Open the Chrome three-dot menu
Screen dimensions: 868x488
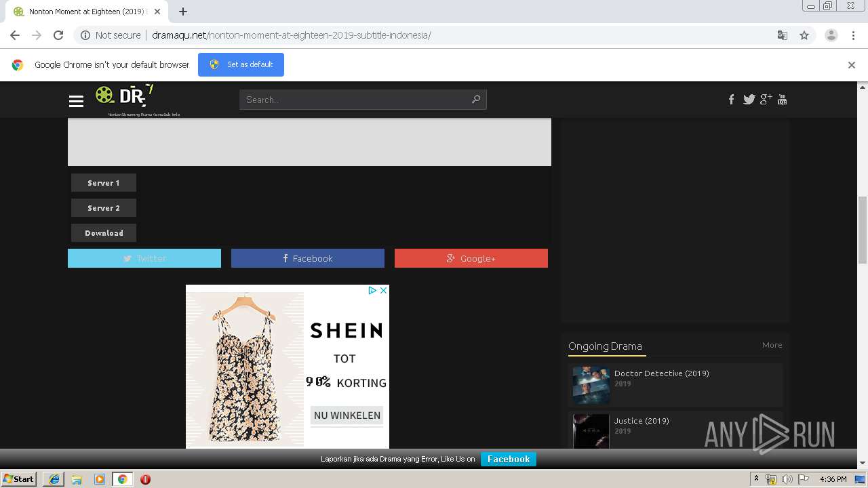854,35
